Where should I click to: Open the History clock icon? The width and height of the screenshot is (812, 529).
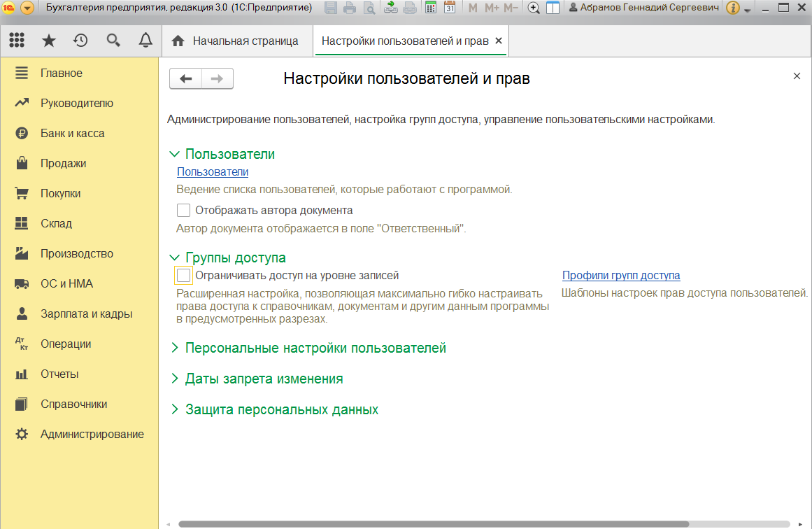[80, 41]
